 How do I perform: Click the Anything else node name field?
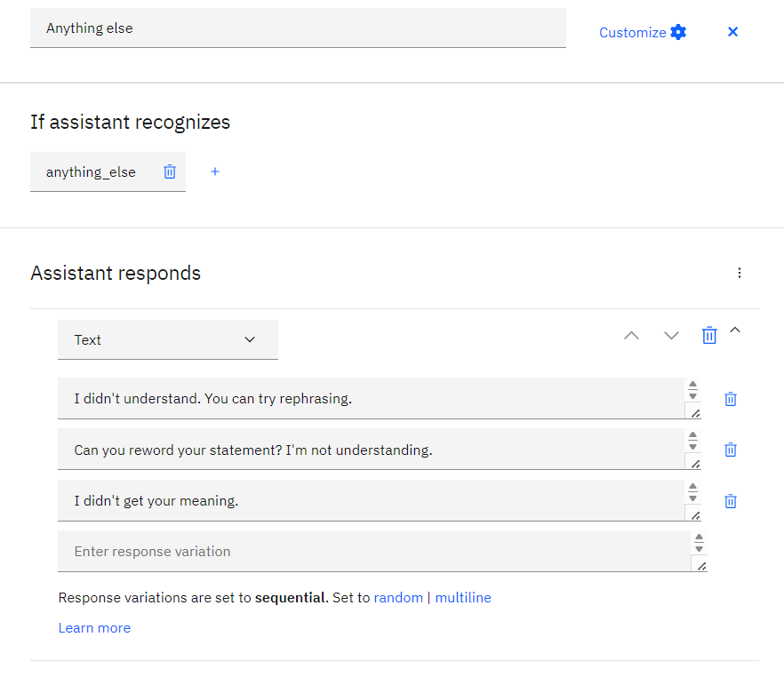(298, 28)
